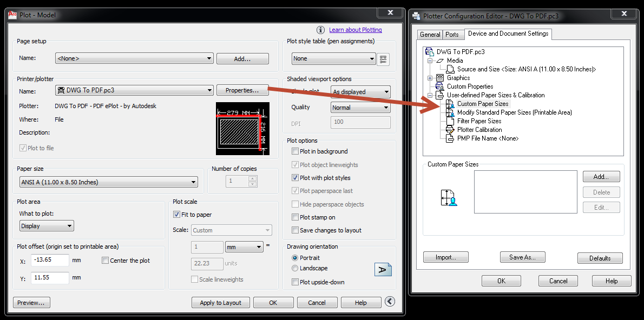This screenshot has width=644, height=320.
Task: Select Device and Document Settings tab
Action: coord(508,34)
